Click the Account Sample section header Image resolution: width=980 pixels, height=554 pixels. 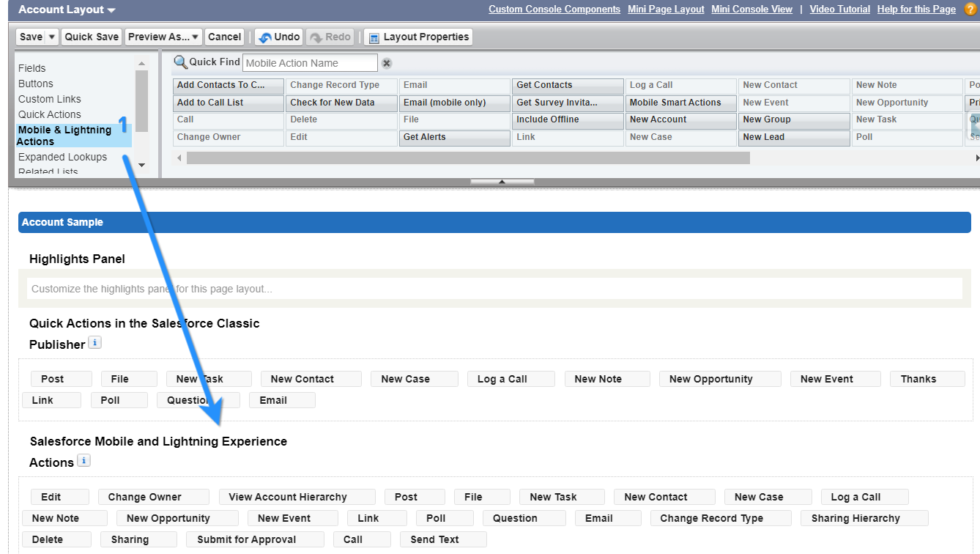494,222
